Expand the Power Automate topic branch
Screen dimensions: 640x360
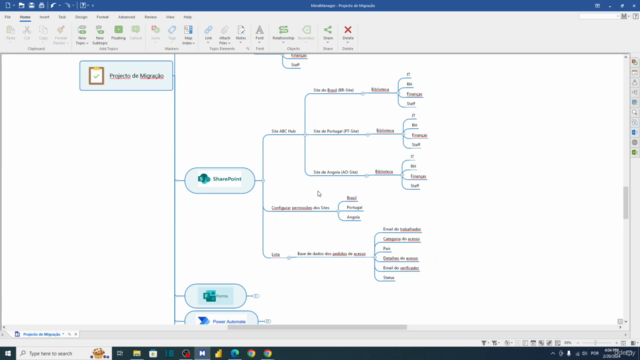[268, 321]
